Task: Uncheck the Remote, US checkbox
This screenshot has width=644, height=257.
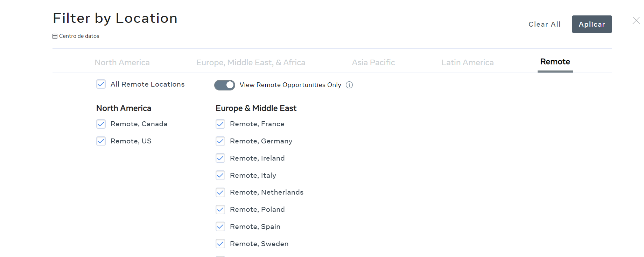Action: [101, 141]
